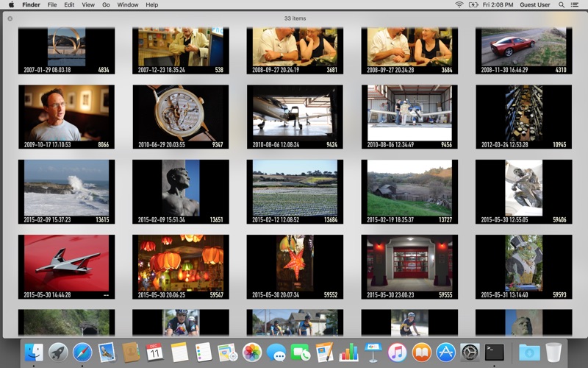588x368 pixels.
Task: Open the Wi-Fi status menu
Action: point(459,5)
